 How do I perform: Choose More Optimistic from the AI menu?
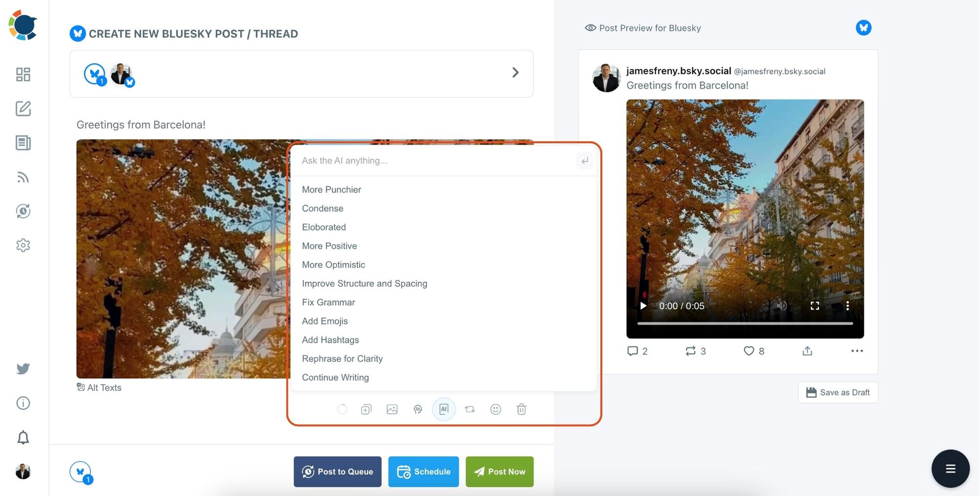[334, 265]
